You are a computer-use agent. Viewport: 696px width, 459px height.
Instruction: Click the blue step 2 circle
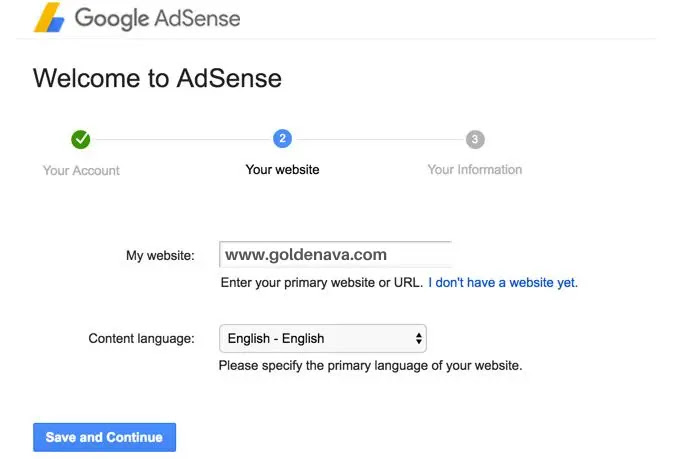(x=282, y=139)
